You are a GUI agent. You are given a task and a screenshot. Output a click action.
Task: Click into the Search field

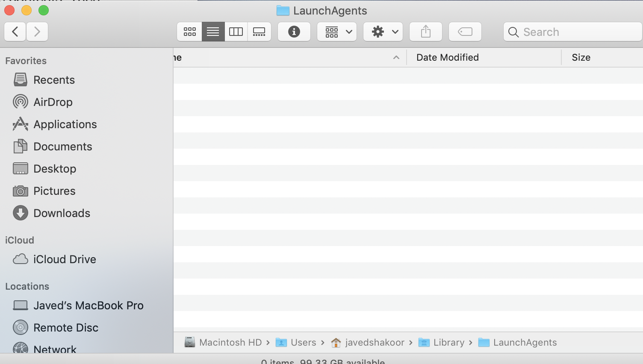click(x=573, y=32)
